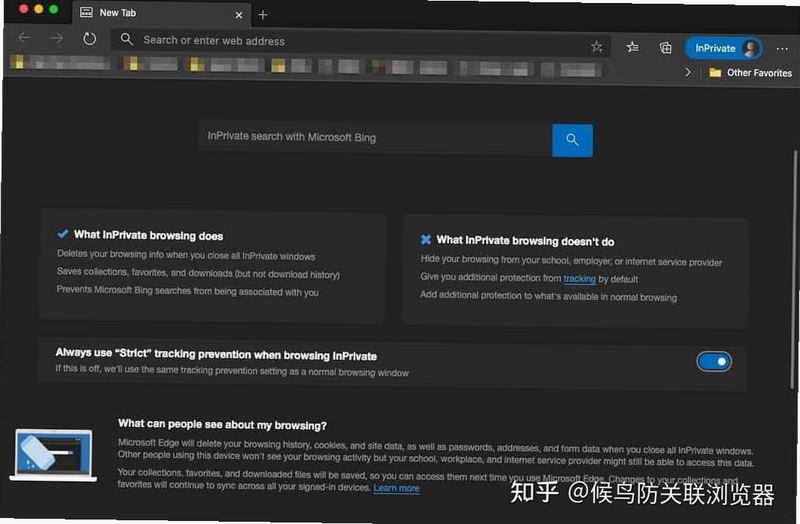
Task: Click the InPrivate Bing search field
Action: [x=376, y=137]
